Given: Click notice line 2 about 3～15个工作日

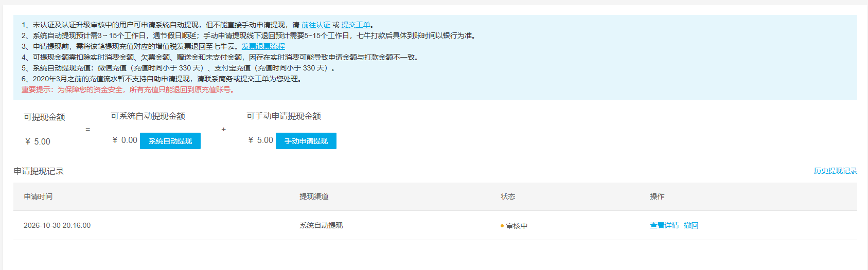Looking at the screenshot, I should click(x=250, y=35).
